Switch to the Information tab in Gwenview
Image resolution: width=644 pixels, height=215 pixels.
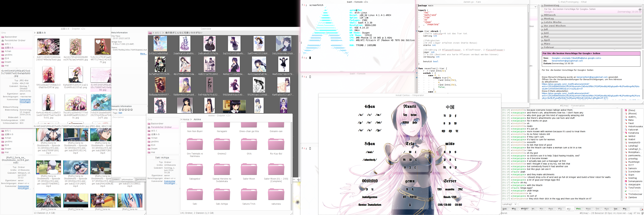coord(127,180)
